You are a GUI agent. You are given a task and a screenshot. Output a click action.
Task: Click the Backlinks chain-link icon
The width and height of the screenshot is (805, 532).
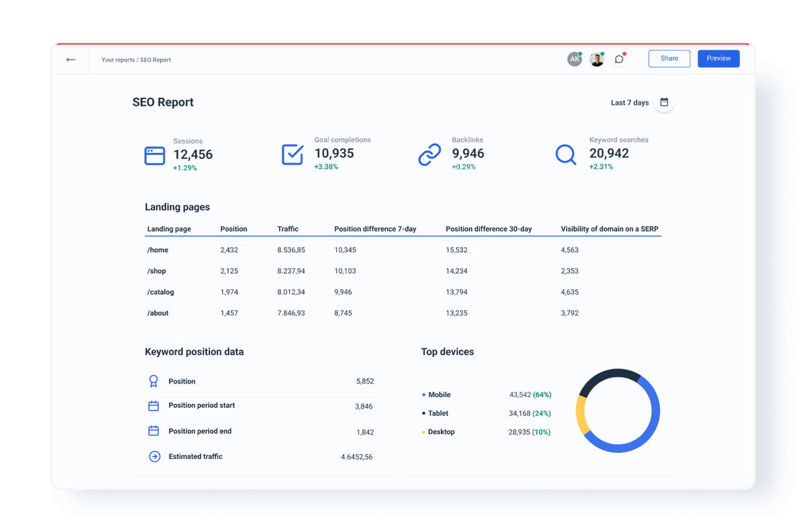(429, 154)
